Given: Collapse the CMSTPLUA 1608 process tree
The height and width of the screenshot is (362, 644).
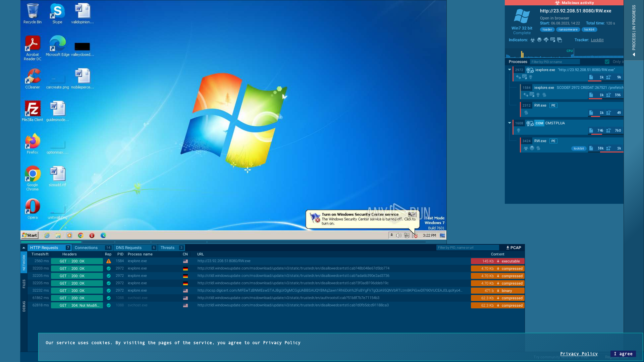Looking at the screenshot, I should coord(509,123).
